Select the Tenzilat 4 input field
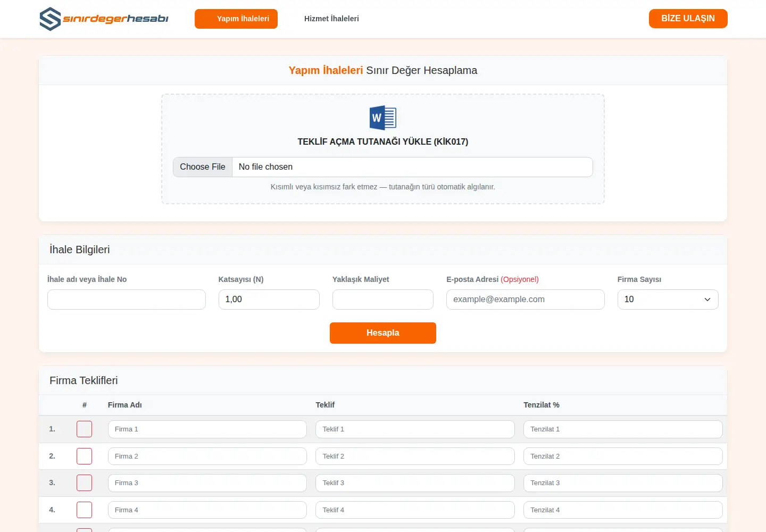Screen dimensions: 766x532 pos(623,510)
